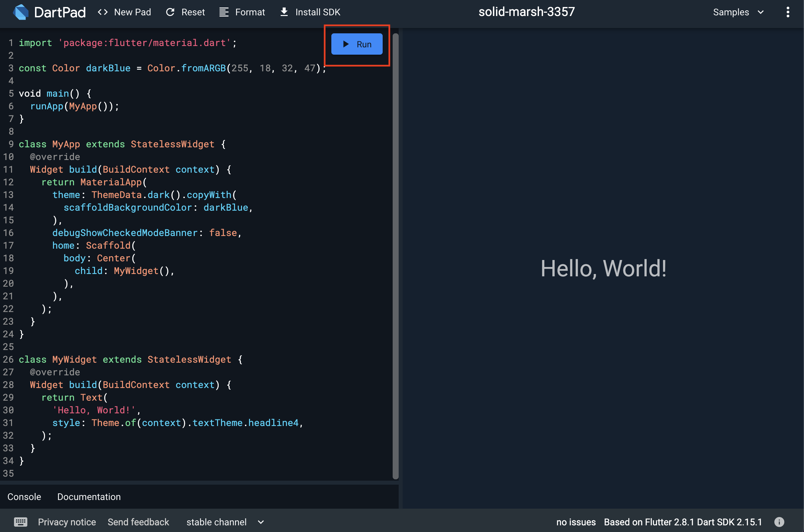Click the Send feedback link

click(x=138, y=522)
